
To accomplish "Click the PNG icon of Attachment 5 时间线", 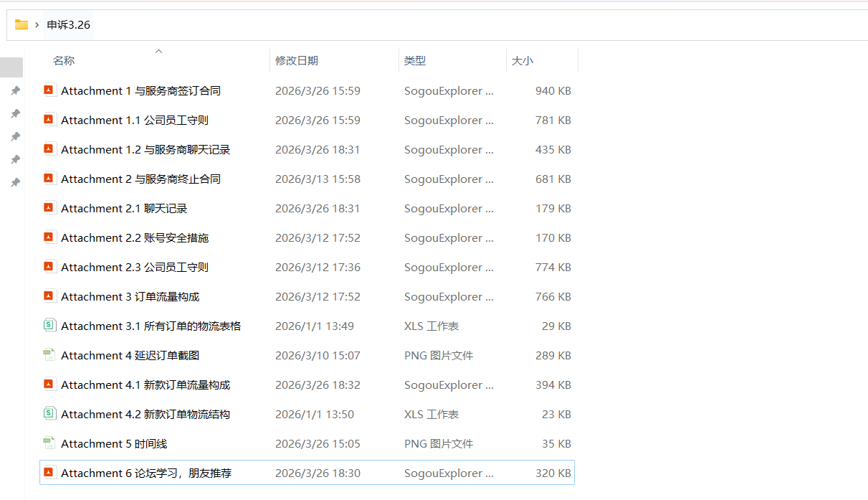I will point(49,443).
